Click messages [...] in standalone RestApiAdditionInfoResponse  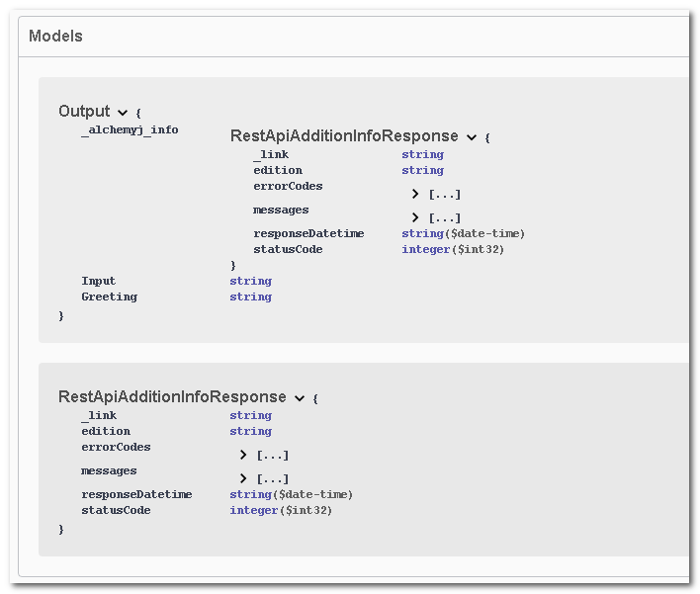[x=273, y=479]
